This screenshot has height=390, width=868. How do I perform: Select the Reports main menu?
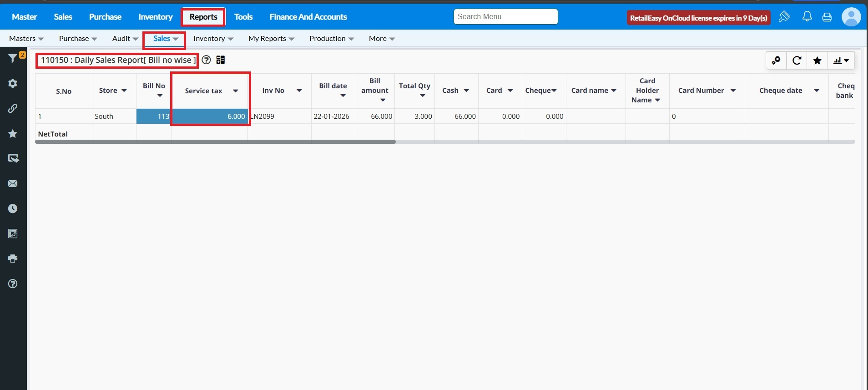(x=203, y=17)
